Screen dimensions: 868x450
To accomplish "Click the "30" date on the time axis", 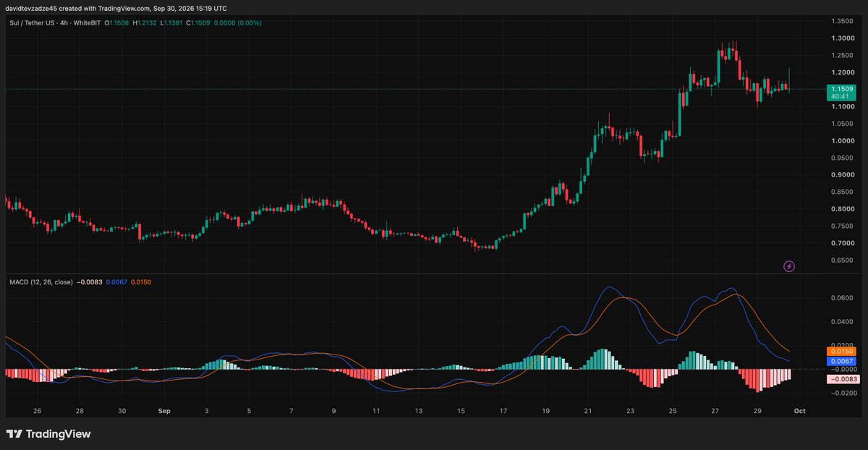I will pos(122,410).
